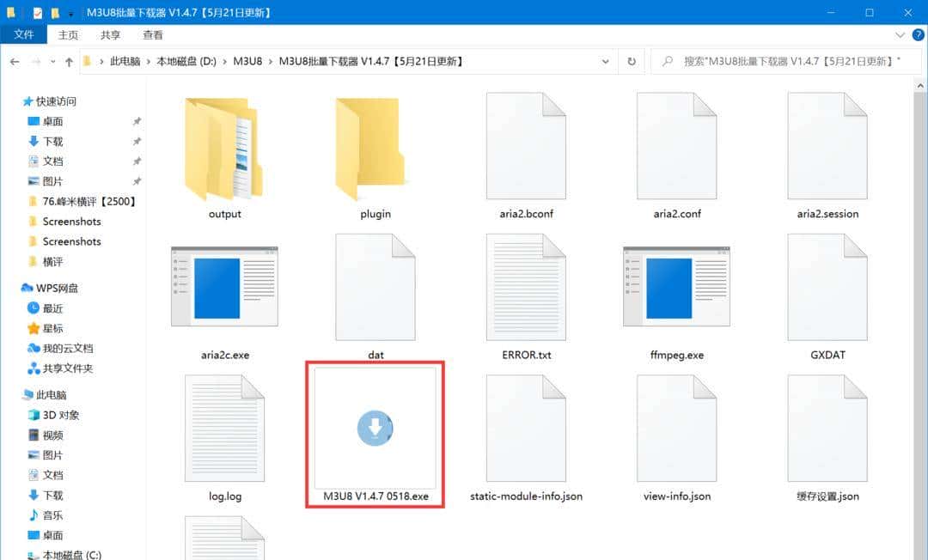Screen dimensions: 928x560
Task: Open 共享文件夹 in the sidebar
Action: coord(68,368)
